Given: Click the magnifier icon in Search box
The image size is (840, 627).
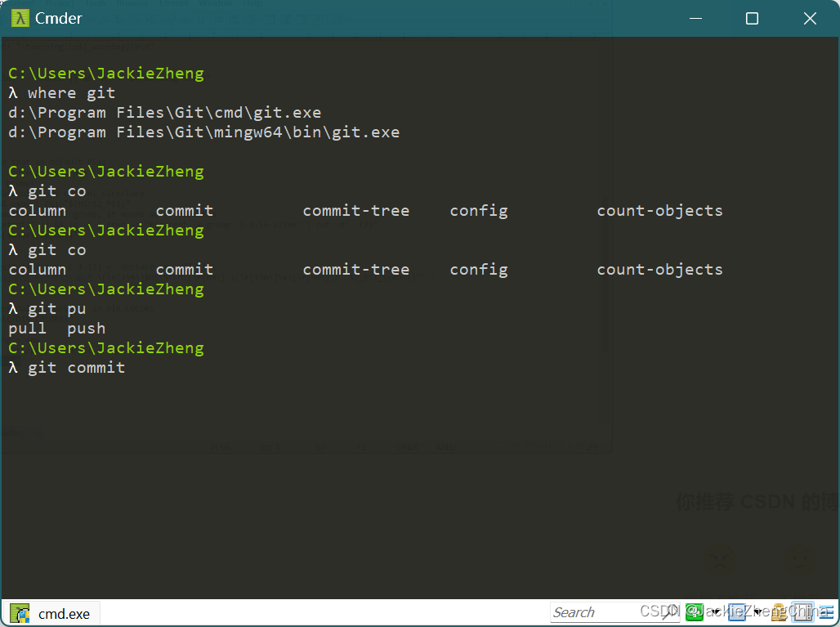Looking at the screenshot, I should [x=670, y=612].
